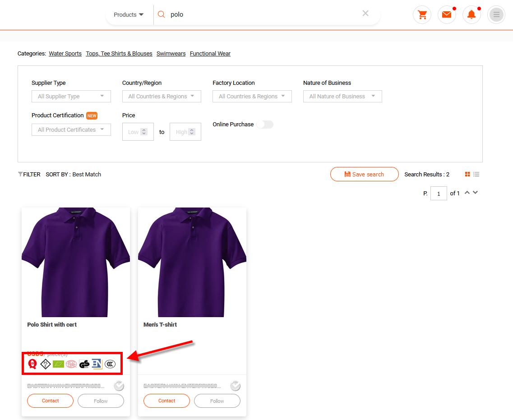513x420 pixels.
Task: Open the Swimwears category
Action: [x=171, y=53]
